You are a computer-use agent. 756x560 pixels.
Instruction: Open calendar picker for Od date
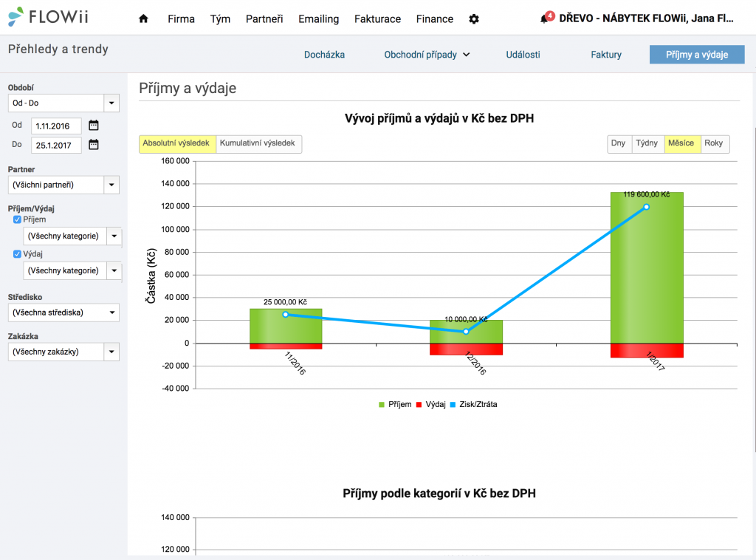(x=94, y=126)
